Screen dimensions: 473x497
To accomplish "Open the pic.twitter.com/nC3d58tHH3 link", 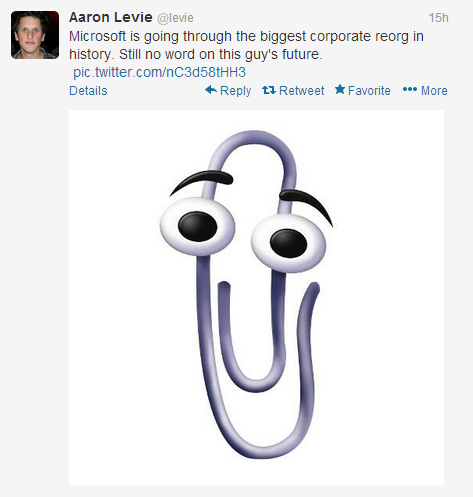I will coord(159,72).
